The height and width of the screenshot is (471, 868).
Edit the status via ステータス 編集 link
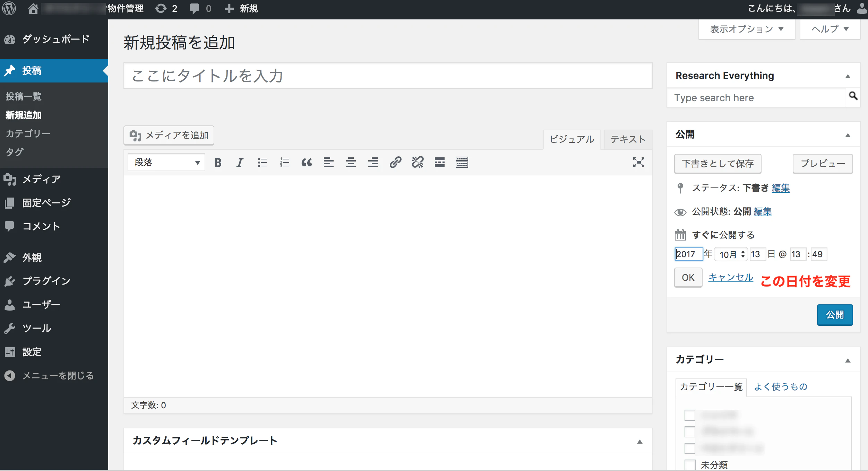coord(781,188)
